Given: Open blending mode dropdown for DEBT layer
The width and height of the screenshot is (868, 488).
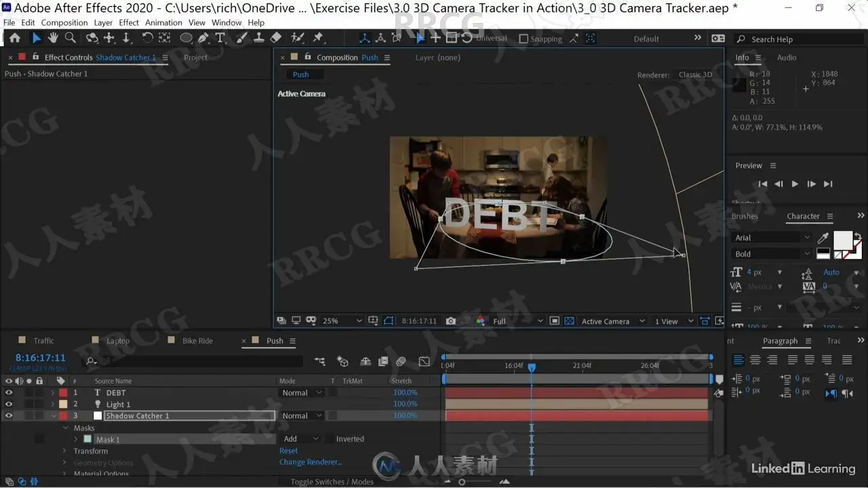Looking at the screenshot, I should [x=301, y=393].
